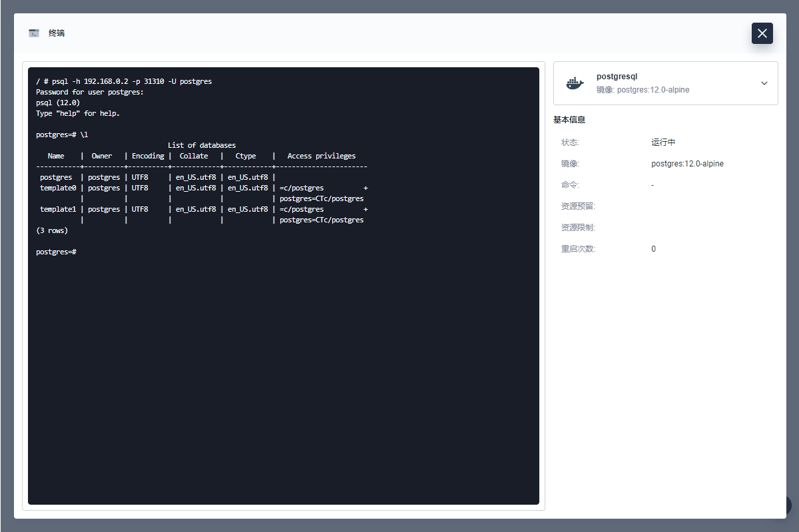Click the Name column header

[56, 156]
